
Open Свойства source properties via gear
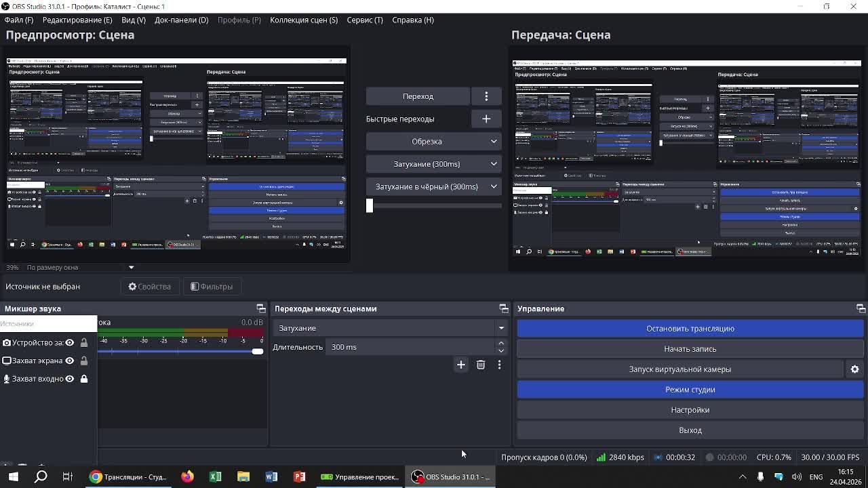pyautogui.click(x=150, y=287)
